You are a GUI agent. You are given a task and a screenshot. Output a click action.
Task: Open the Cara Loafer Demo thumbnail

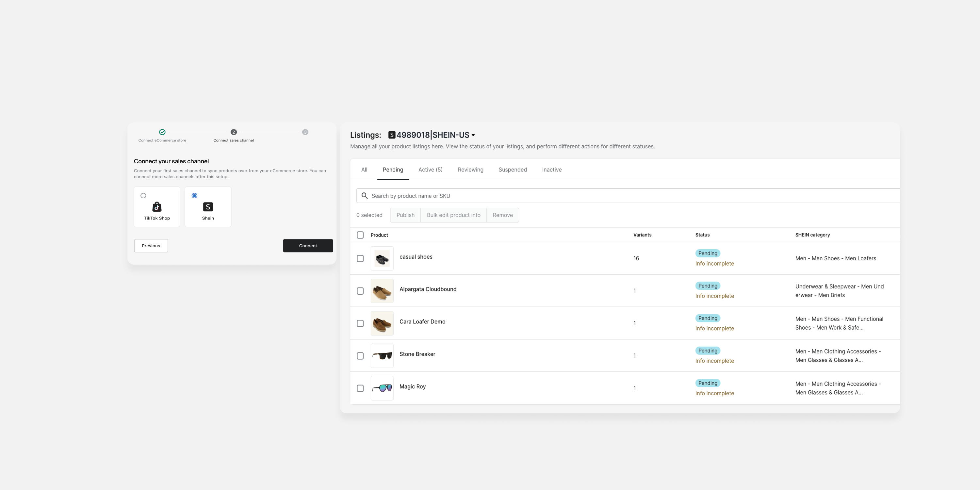tap(382, 323)
